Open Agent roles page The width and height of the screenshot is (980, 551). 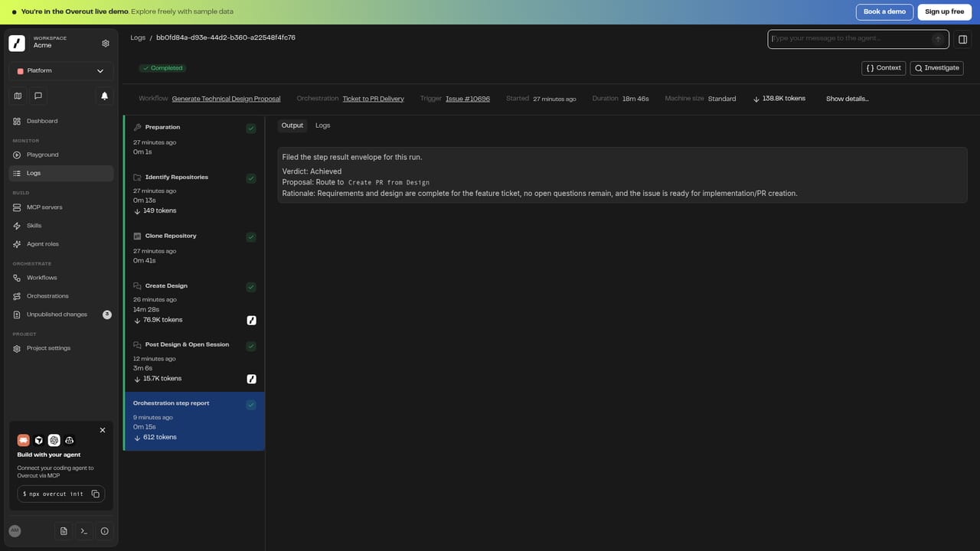[61, 244]
